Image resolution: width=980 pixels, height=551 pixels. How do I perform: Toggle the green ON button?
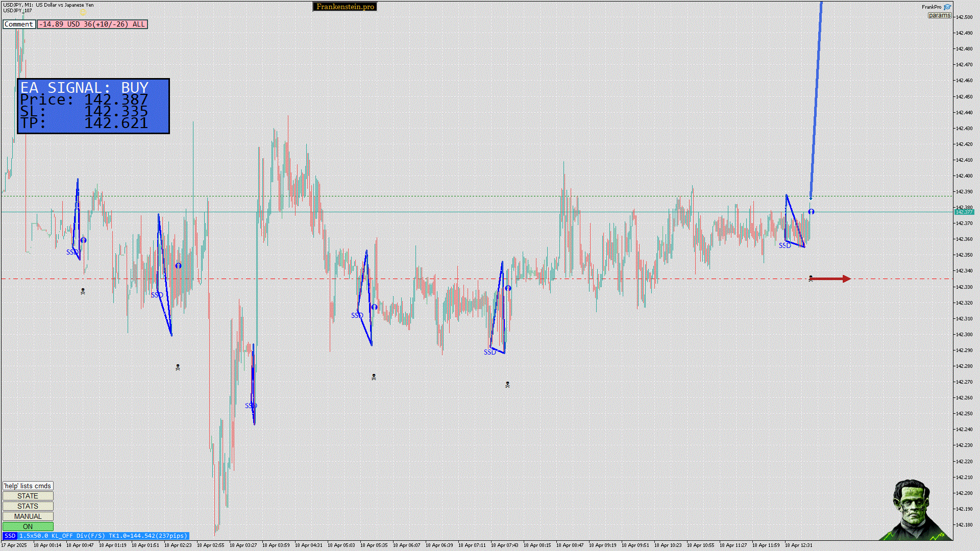tap(28, 527)
